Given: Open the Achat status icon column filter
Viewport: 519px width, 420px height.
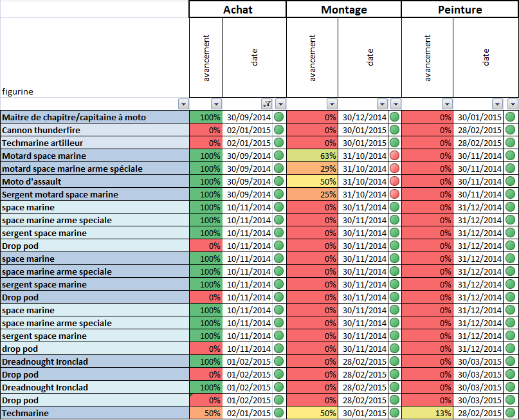Looking at the screenshot, I should point(280,104).
